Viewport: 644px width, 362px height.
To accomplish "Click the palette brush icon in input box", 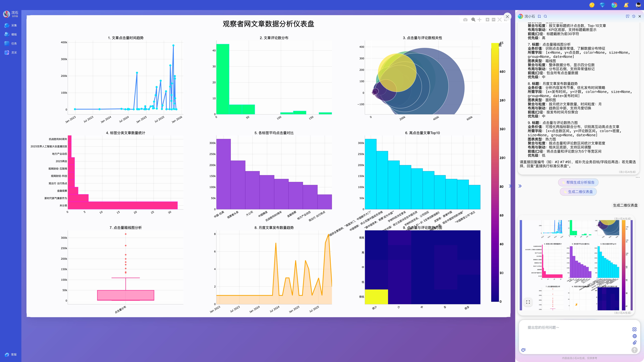I will click(x=524, y=350).
